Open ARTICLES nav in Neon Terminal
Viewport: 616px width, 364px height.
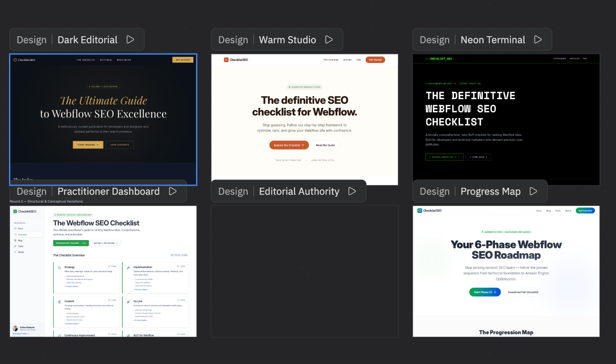574,58
